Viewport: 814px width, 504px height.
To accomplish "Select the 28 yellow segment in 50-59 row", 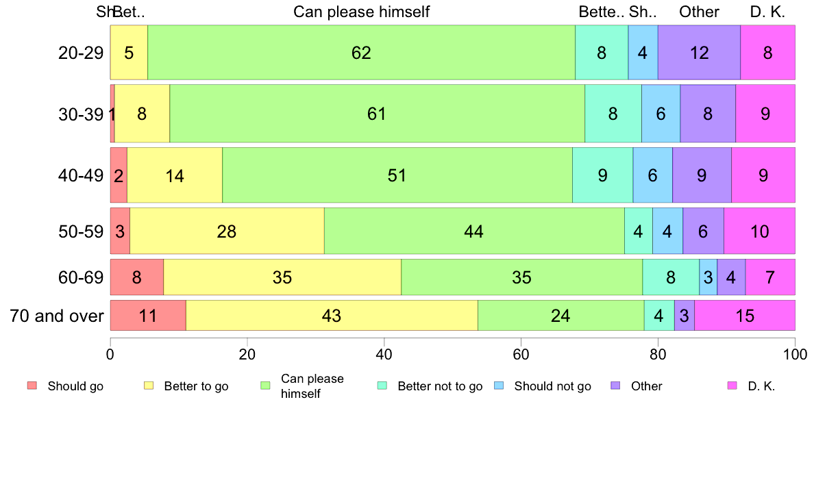I will click(x=227, y=231).
